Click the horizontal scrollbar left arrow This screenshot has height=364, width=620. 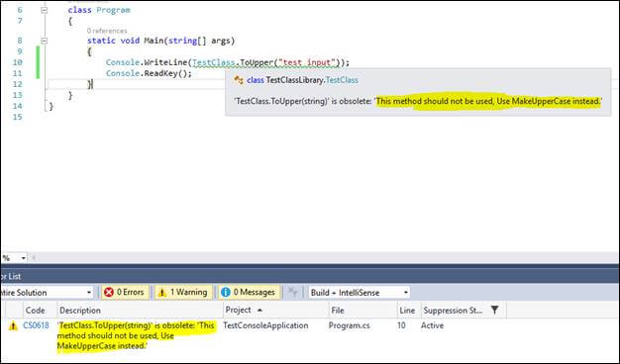[x=34, y=258]
